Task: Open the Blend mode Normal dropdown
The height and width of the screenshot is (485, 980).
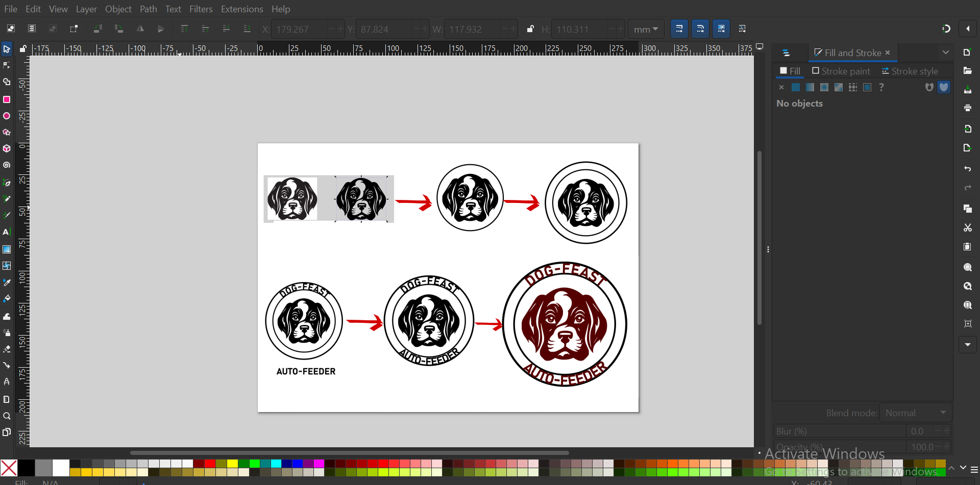Action: (x=916, y=413)
